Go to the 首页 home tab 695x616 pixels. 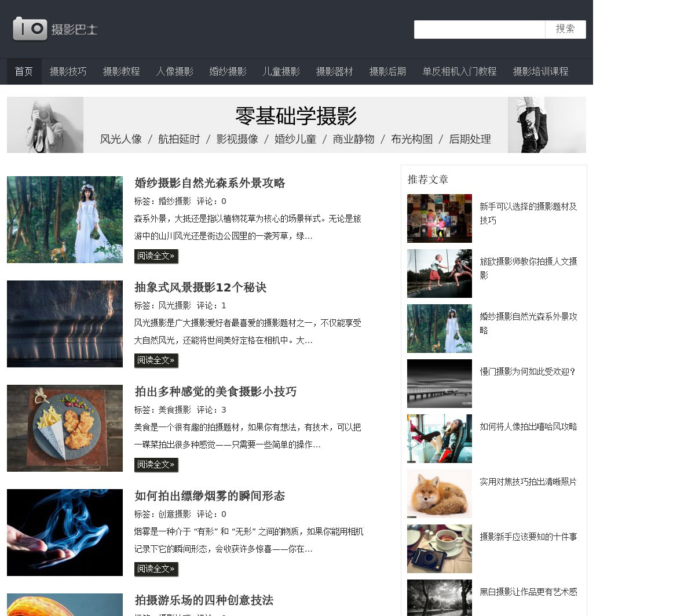pyautogui.click(x=24, y=72)
